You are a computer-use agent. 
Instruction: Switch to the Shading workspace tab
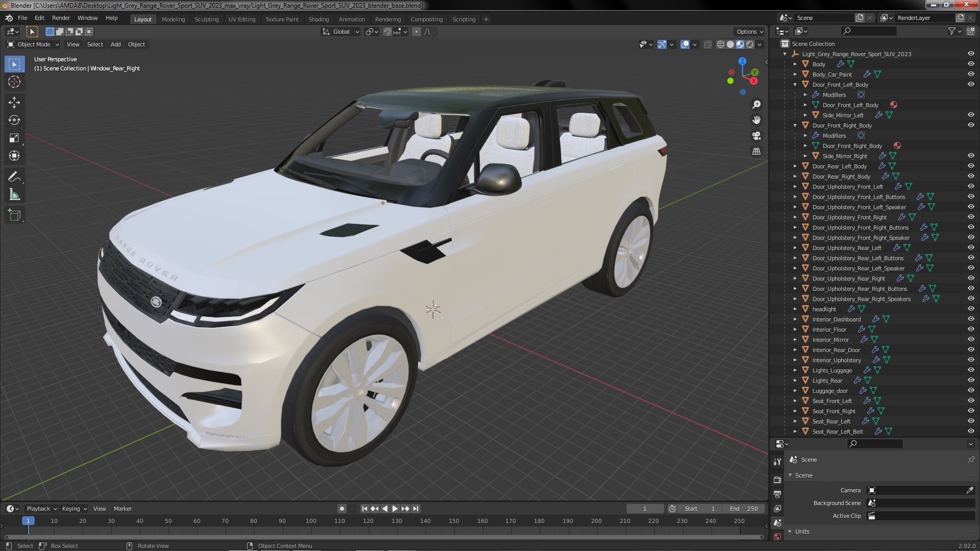[x=318, y=19]
